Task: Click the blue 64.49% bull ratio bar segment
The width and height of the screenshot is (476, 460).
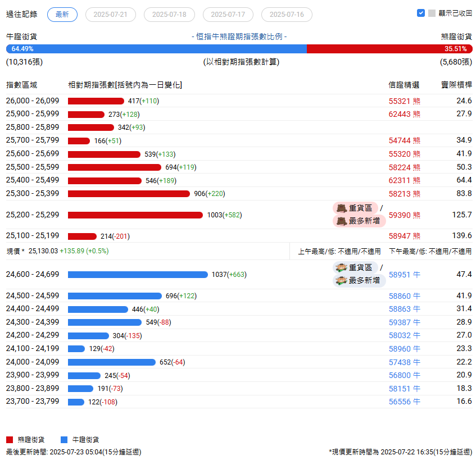Action: [x=157, y=49]
